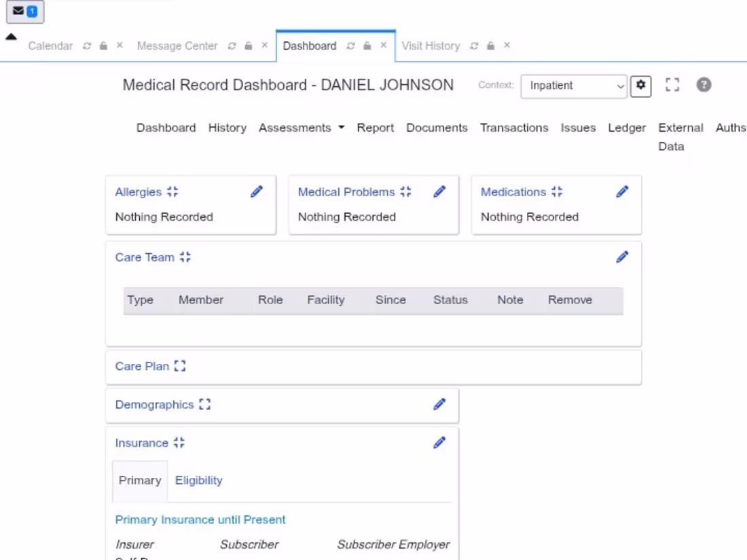
Task: Collapse the Insurance section
Action: (179, 443)
